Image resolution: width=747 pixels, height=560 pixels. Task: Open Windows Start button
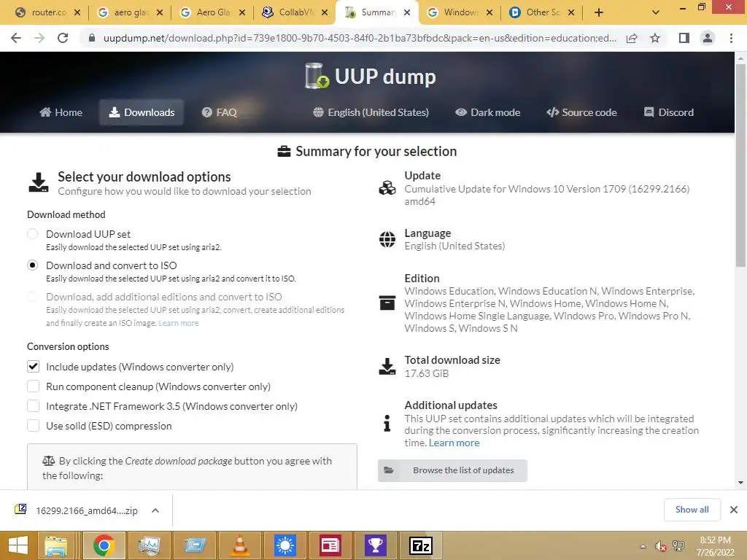click(18, 545)
